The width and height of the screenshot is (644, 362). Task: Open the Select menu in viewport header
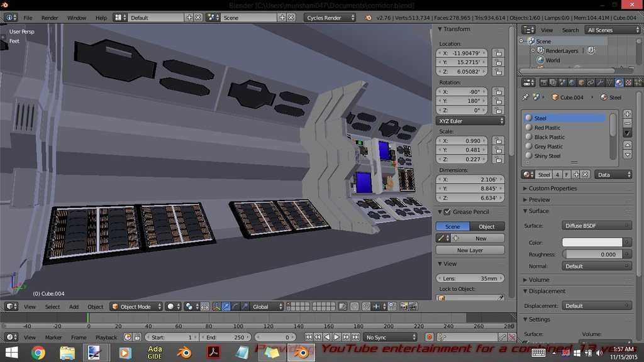52,307
